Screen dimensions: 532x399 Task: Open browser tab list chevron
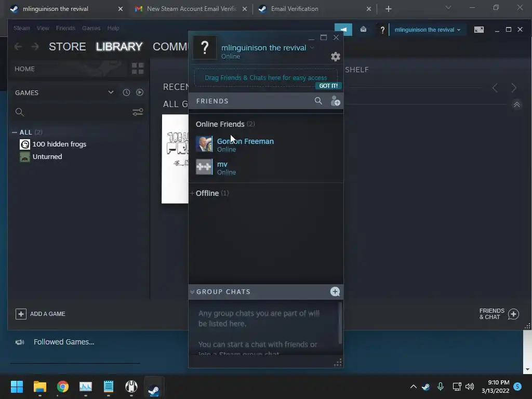point(448,7)
